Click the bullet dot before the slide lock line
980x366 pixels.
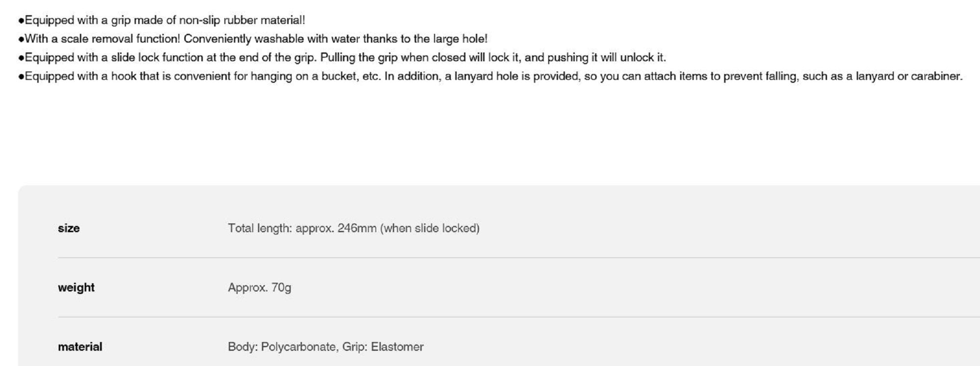21,58
